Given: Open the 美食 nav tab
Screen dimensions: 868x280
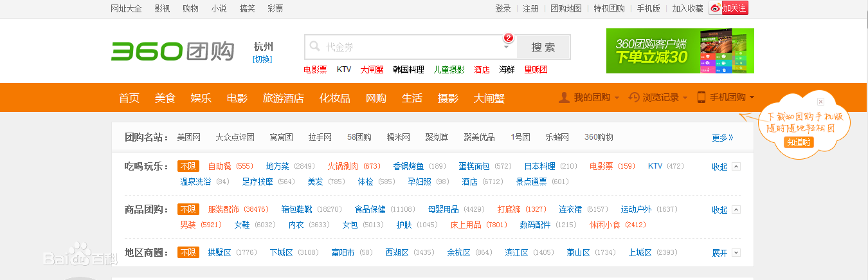Looking at the screenshot, I should coord(165,98).
